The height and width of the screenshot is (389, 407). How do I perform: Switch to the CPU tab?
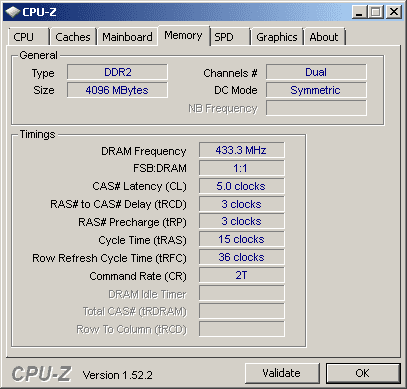click(29, 37)
